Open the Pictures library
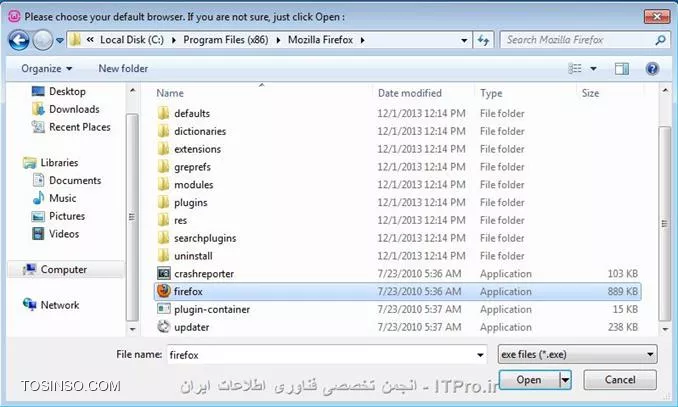 pyautogui.click(x=58, y=216)
